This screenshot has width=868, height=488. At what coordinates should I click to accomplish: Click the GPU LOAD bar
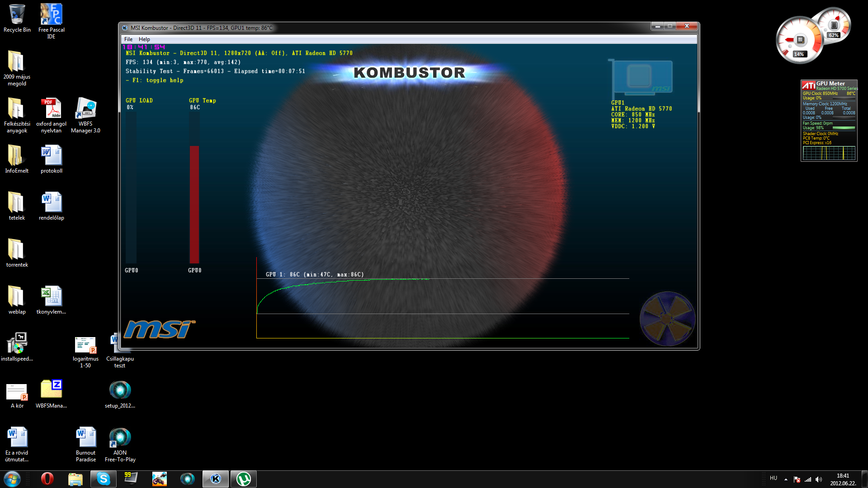131,188
